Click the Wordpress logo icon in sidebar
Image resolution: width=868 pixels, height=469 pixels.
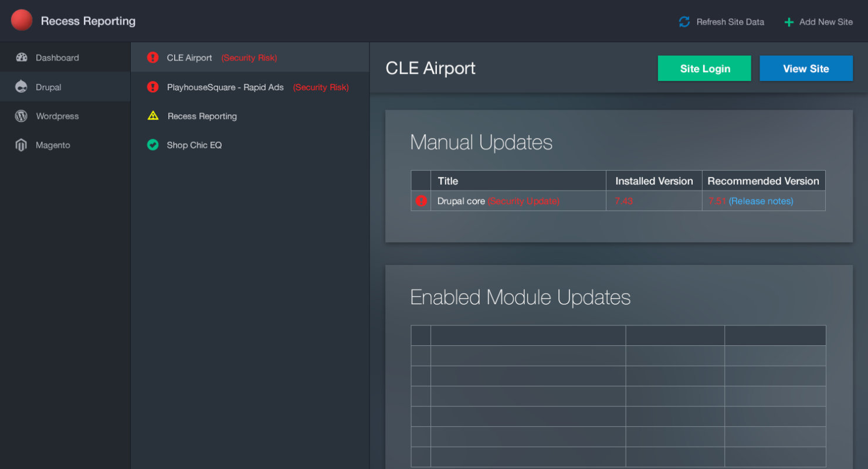click(x=21, y=116)
